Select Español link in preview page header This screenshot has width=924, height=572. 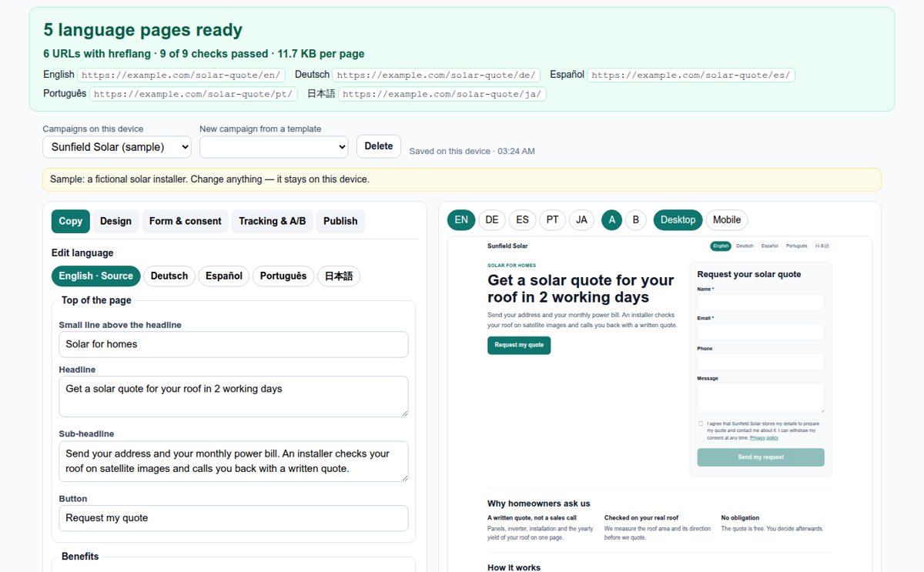coord(769,246)
